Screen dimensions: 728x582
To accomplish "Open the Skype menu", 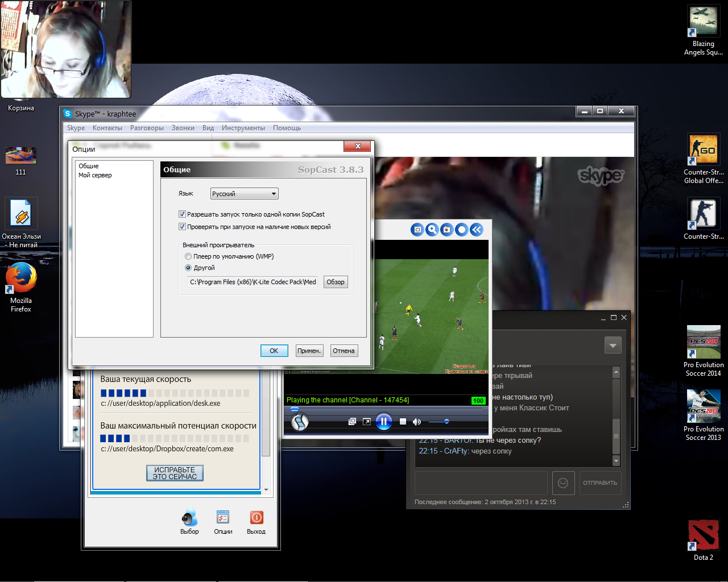I will click(x=76, y=128).
